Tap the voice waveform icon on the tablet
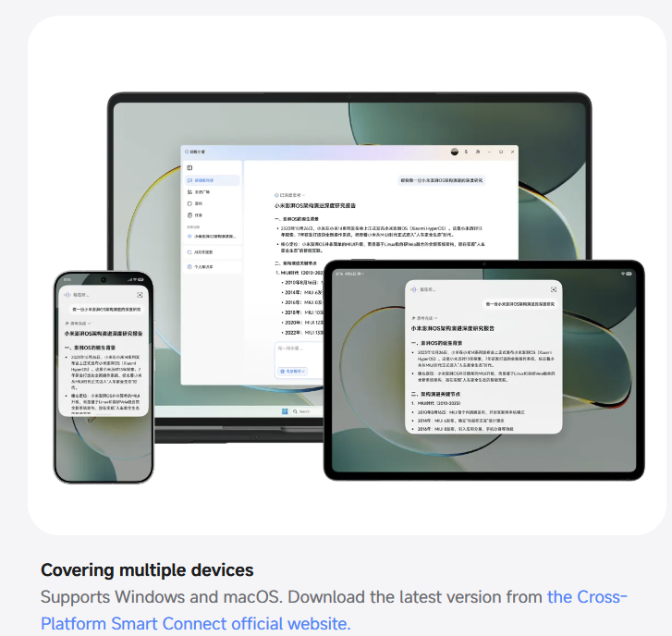The height and width of the screenshot is (636, 672). coord(413,289)
